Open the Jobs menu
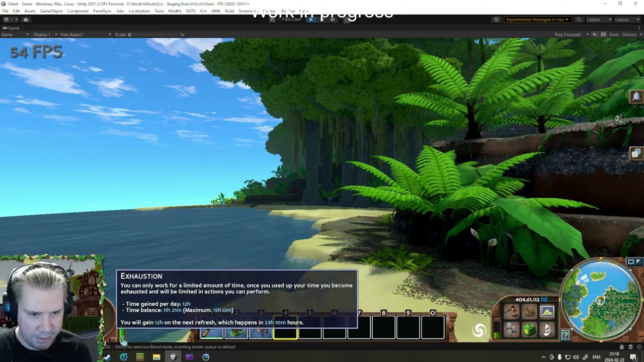Viewport: 644px width, 362px height. 120,11
